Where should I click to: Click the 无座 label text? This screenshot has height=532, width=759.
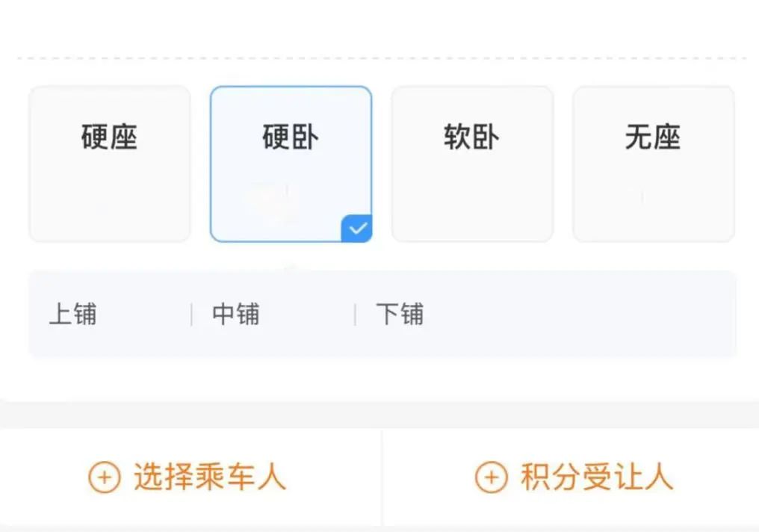click(x=653, y=138)
